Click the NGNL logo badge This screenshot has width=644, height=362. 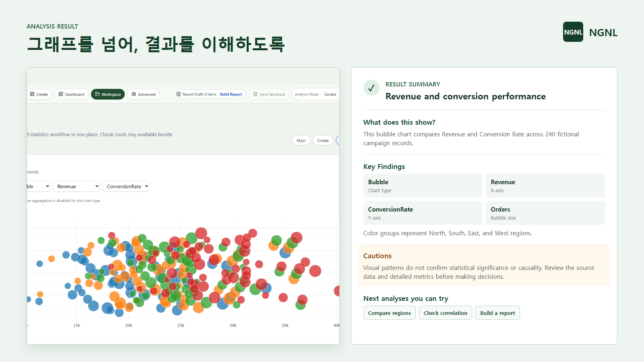pos(573,32)
